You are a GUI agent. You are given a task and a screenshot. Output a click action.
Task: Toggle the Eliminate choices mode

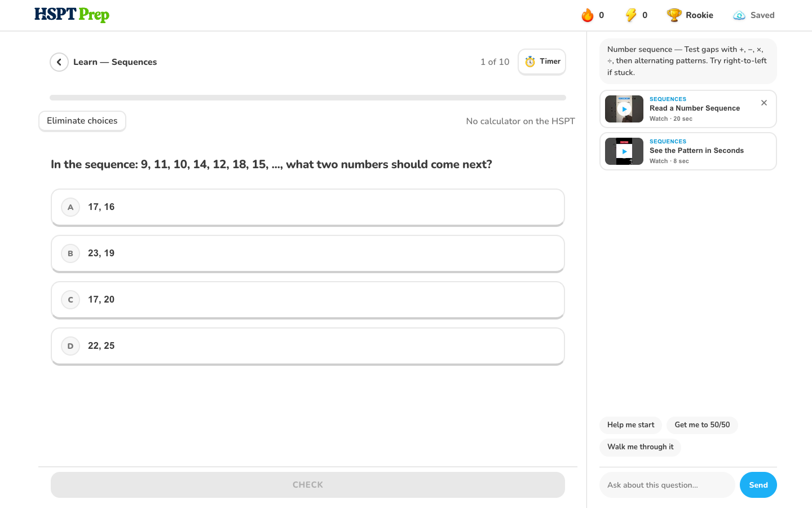[x=82, y=121]
